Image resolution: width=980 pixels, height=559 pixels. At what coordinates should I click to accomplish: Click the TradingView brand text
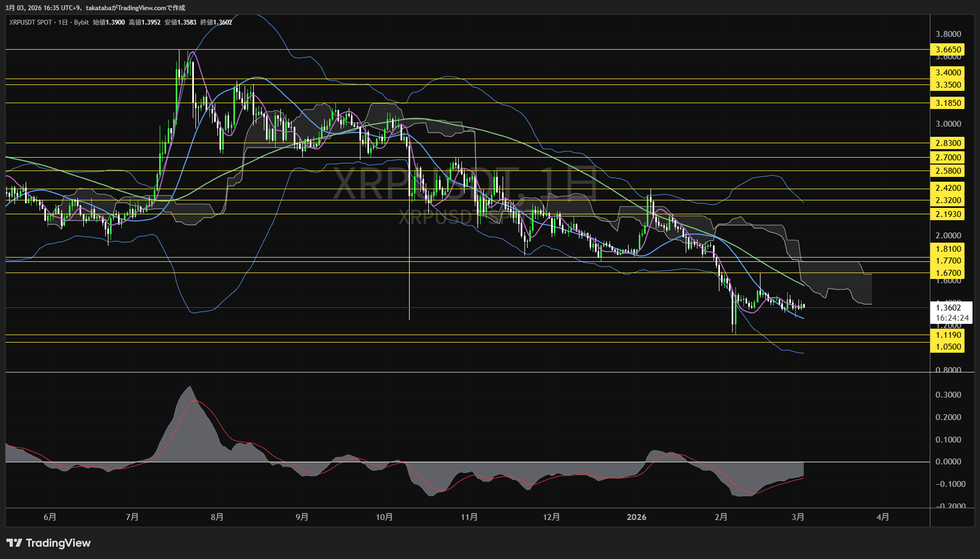pyautogui.click(x=58, y=543)
